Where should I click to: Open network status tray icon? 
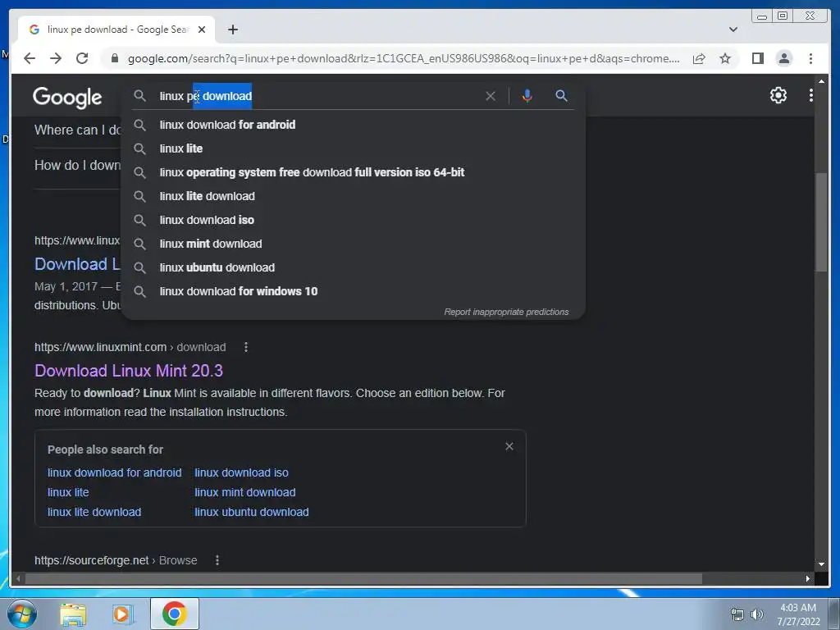[x=737, y=614]
